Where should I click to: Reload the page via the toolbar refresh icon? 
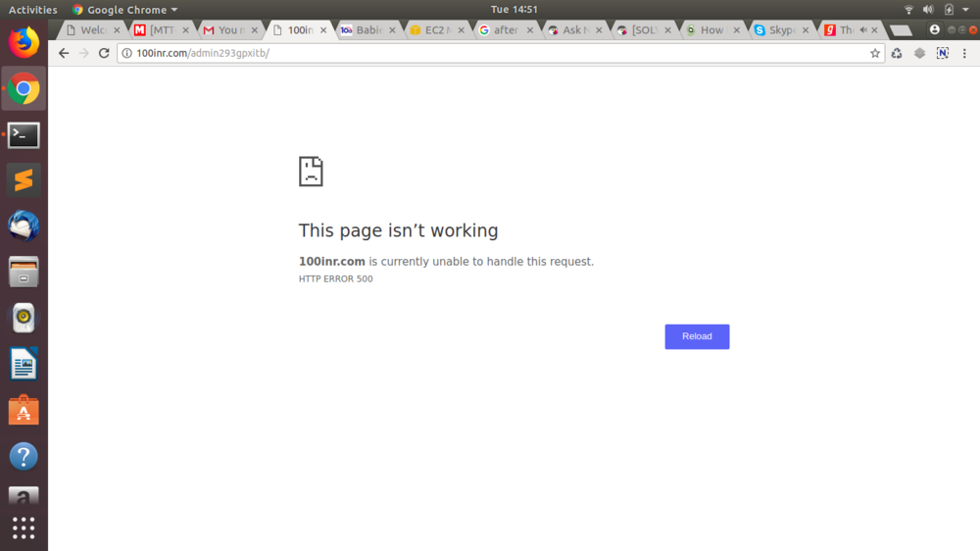104,53
